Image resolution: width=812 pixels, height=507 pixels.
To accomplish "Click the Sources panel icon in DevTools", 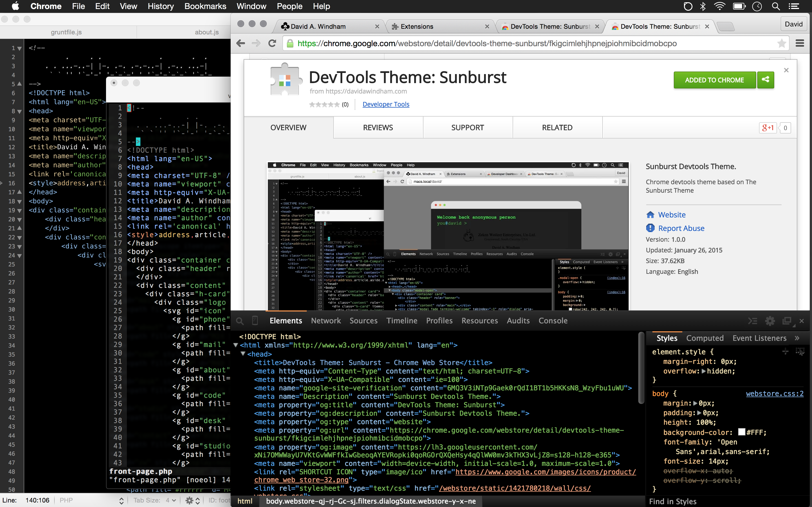I will coord(363,320).
